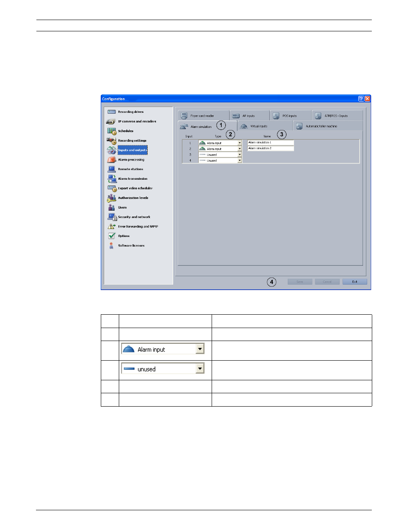Viewport: 399px width, 532px height.
Task: Select the Alarm simulation tab
Action: [x=207, y=126]
